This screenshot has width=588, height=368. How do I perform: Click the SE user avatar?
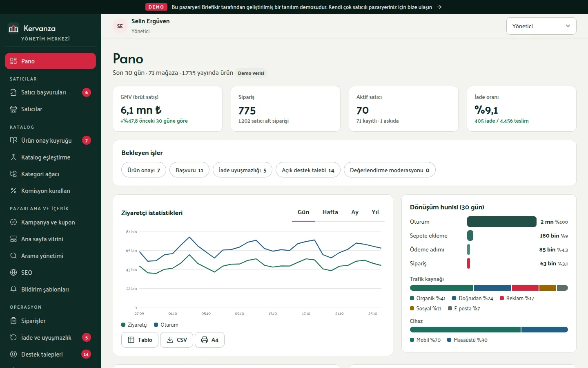click(x=120, y=26)
